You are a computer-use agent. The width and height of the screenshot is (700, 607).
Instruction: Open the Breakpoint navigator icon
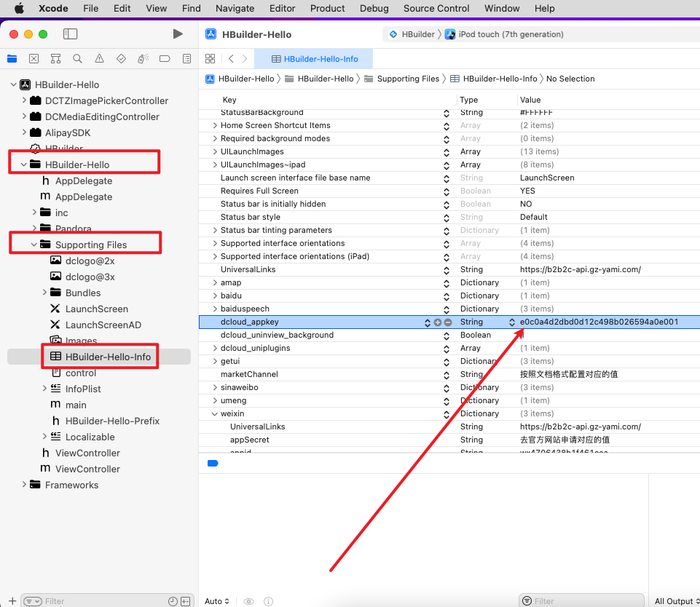pyautogui.click(x=165, y=59)
